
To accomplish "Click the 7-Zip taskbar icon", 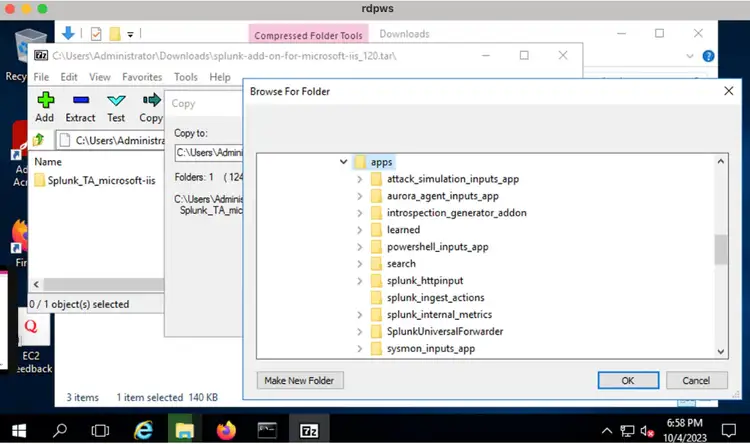I will click(x=309, y=430).
